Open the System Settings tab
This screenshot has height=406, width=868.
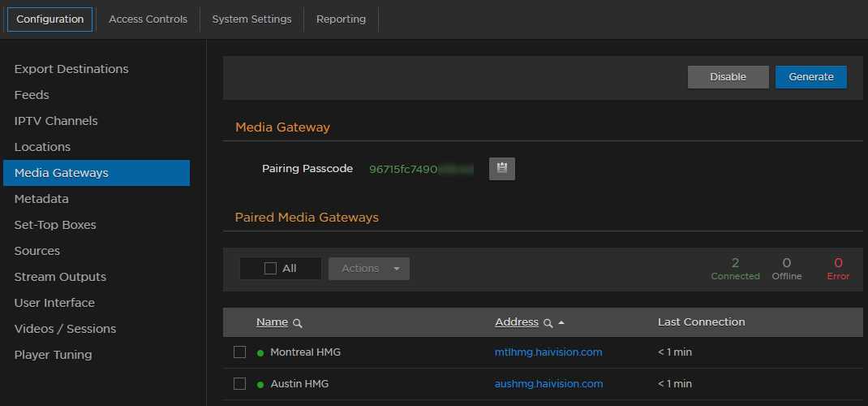(x=251, y=19)
